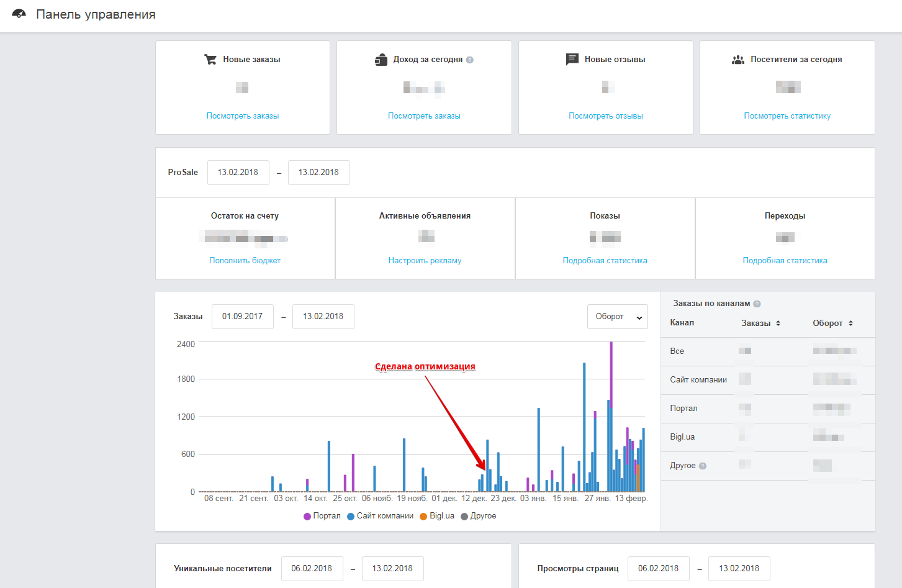This screenshot has width=902, height=588.
Task: Select the Портал row in channels table
Action: [x=768, y=409]
